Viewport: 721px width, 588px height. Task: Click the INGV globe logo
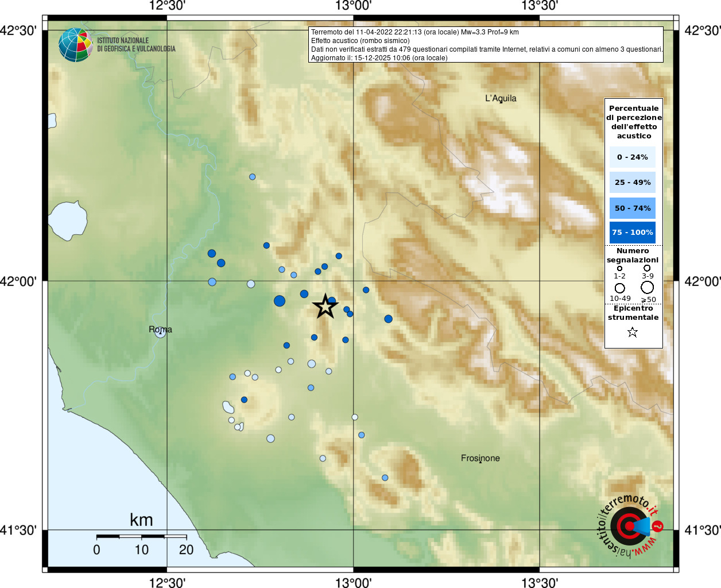[x=76, y=44]
